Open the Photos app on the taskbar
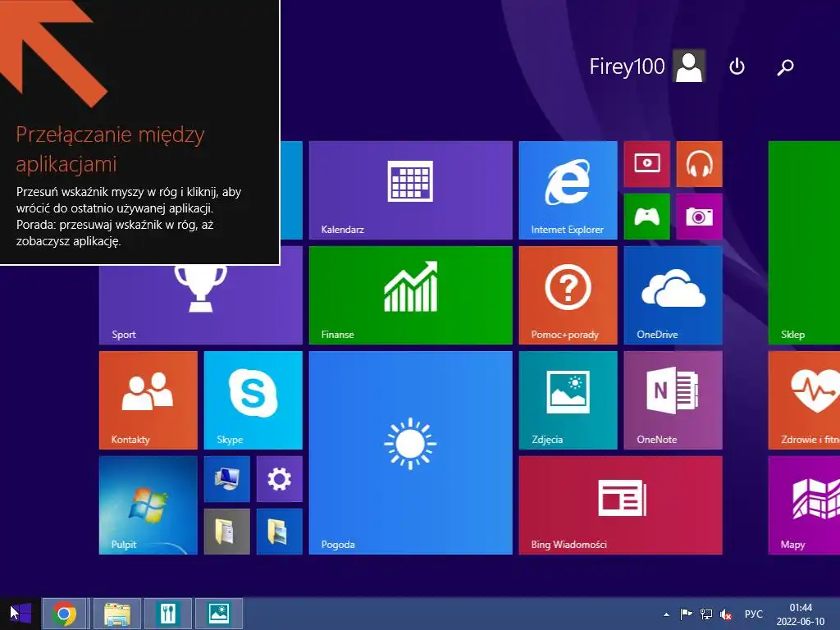The width and height of the screenshot is (840, 630). point(218,614)
